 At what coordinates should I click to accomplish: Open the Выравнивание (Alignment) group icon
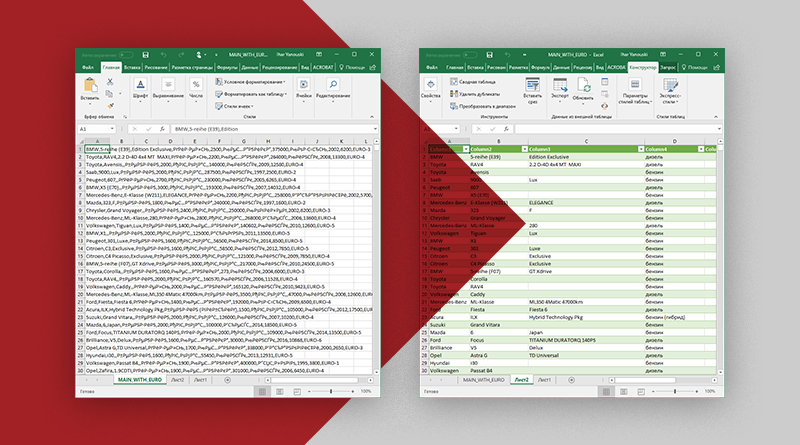pos(168,85)
